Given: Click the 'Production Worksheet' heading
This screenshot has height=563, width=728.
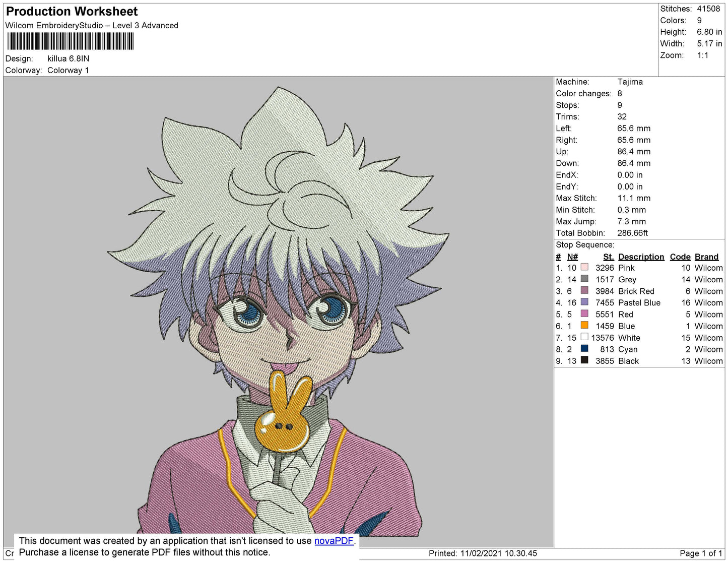Looking at the screenshot, I should coord(72,11).
